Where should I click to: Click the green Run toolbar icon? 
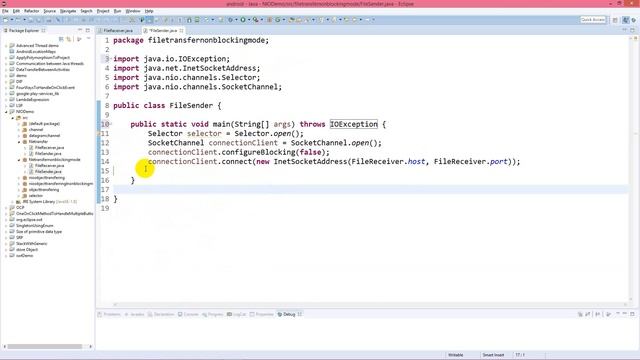(243, 20)
